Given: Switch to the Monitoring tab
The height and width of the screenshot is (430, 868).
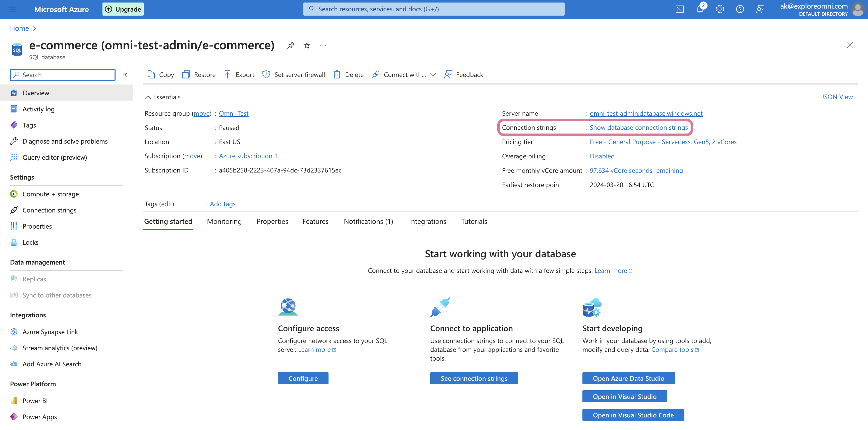Looking at the screenshot, I should 224,221.
